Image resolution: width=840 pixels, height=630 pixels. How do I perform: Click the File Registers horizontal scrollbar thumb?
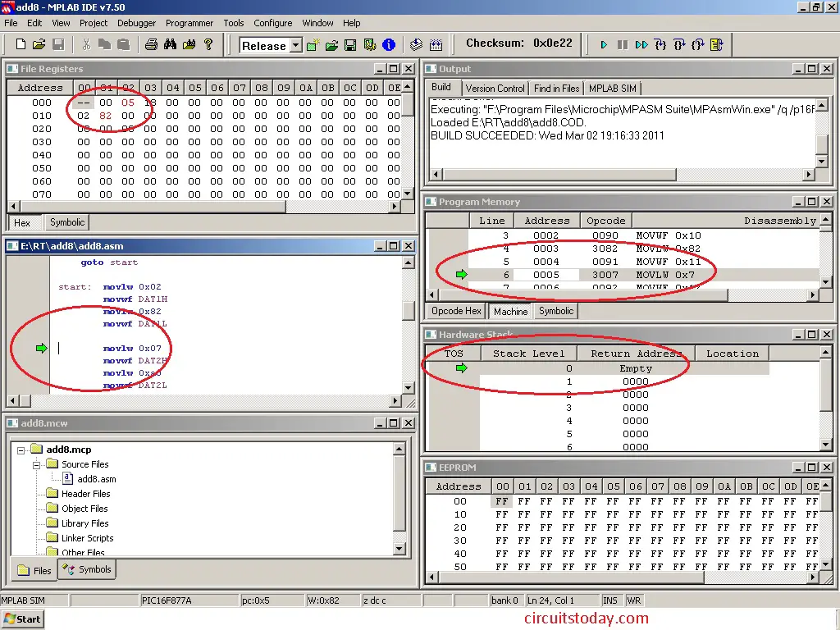tap(153, 206)
